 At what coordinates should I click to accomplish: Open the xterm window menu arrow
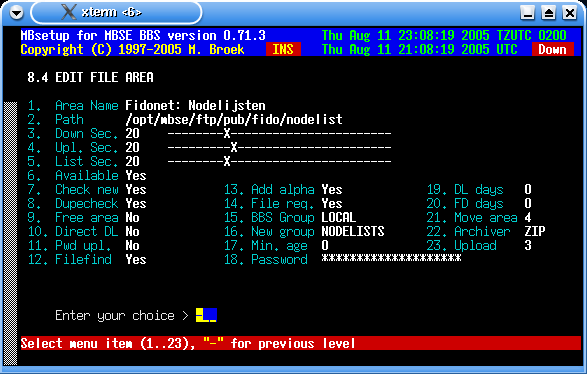(16, 13)
